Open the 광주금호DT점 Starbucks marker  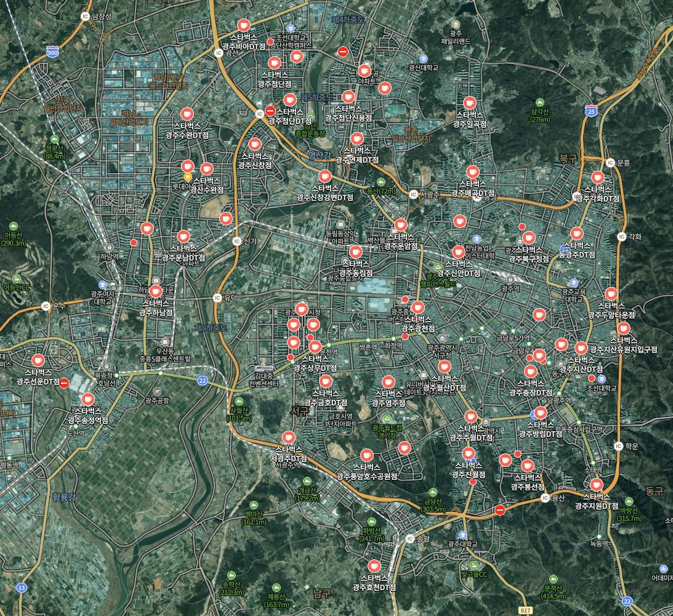pos(325,381)
